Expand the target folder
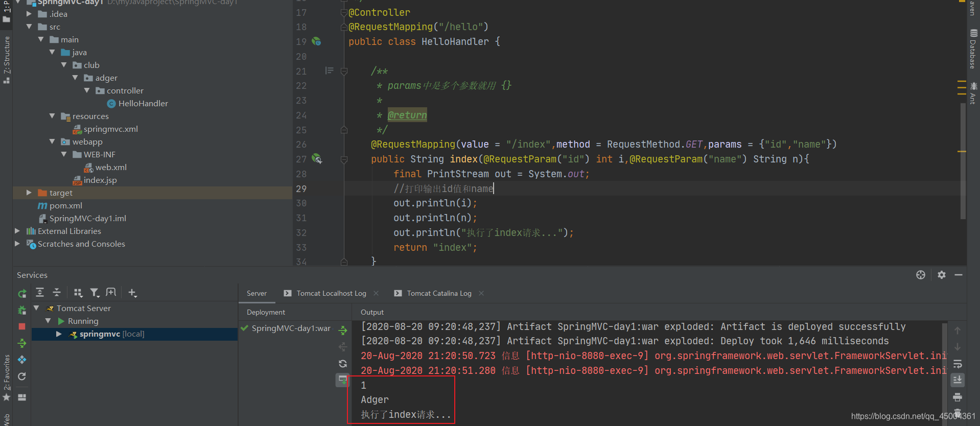This screenshot has height=426, width=980. (29, 193)
